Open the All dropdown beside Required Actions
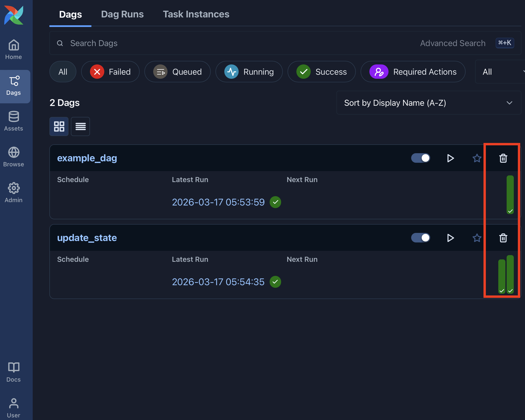 click(500, 72)
